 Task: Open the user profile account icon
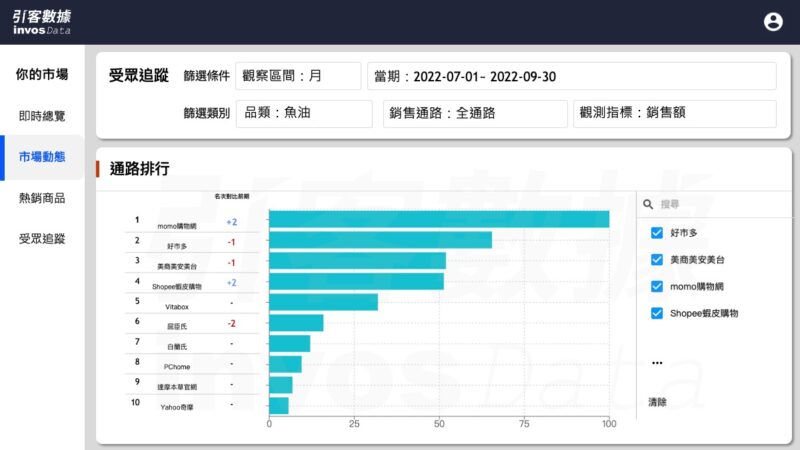773,22
